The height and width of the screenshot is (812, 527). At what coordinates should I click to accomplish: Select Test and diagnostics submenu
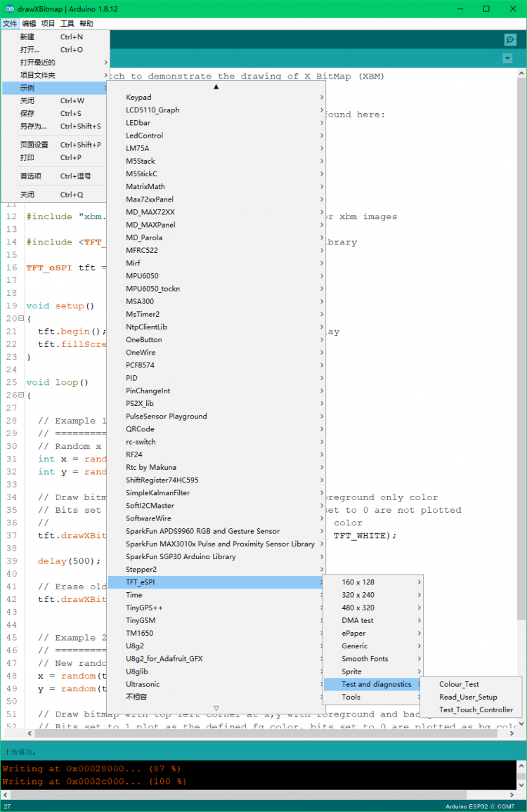[x=373, y=684]
